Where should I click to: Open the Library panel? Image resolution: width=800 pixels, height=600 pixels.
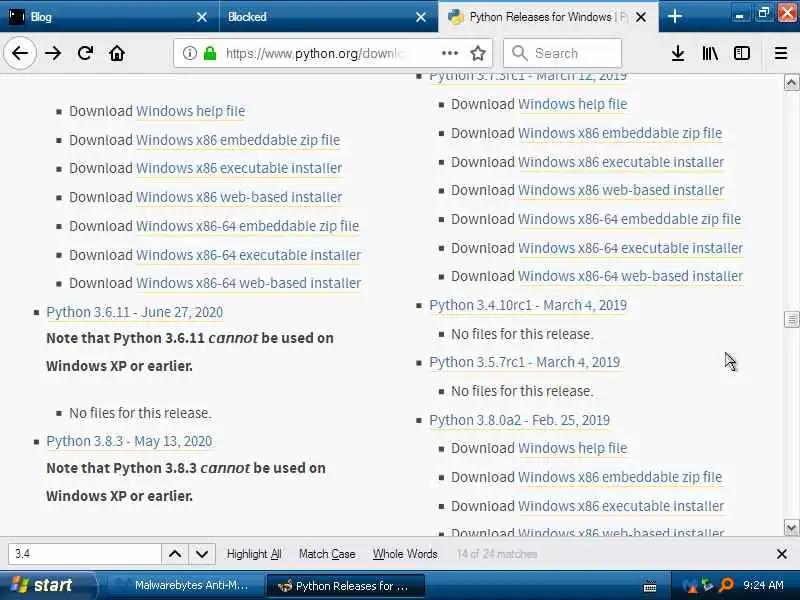pos(710,53)
